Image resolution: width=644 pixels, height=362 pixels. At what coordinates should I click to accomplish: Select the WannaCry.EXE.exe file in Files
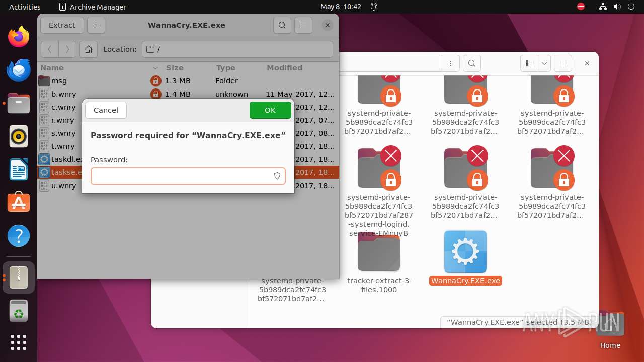pyautogui.click(x=465, y=258)
